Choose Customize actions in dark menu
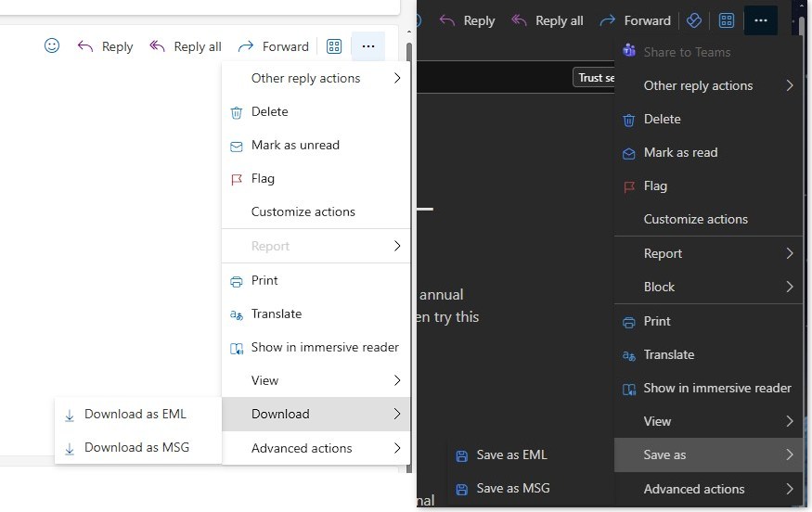 tap(708, 220)
